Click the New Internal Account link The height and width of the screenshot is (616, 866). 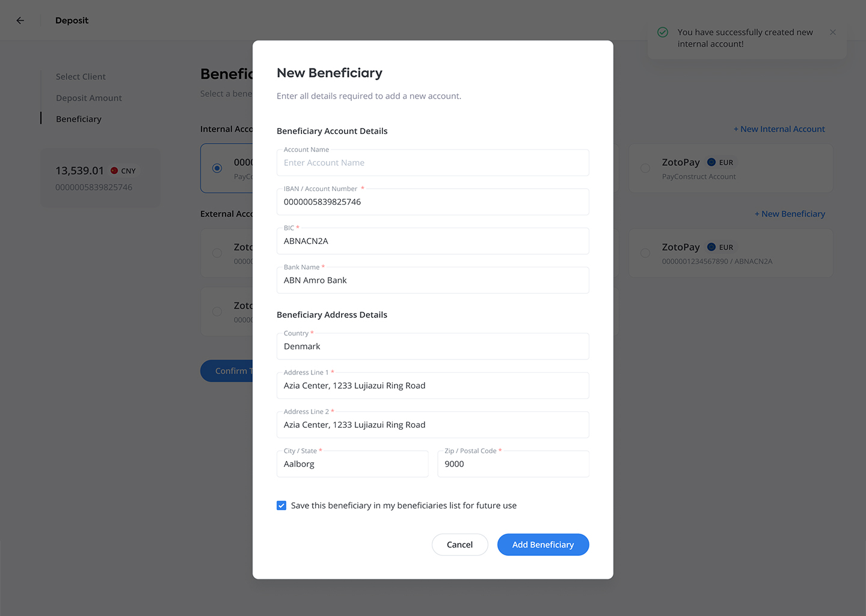pyautogui.click(x=779, y=129)
